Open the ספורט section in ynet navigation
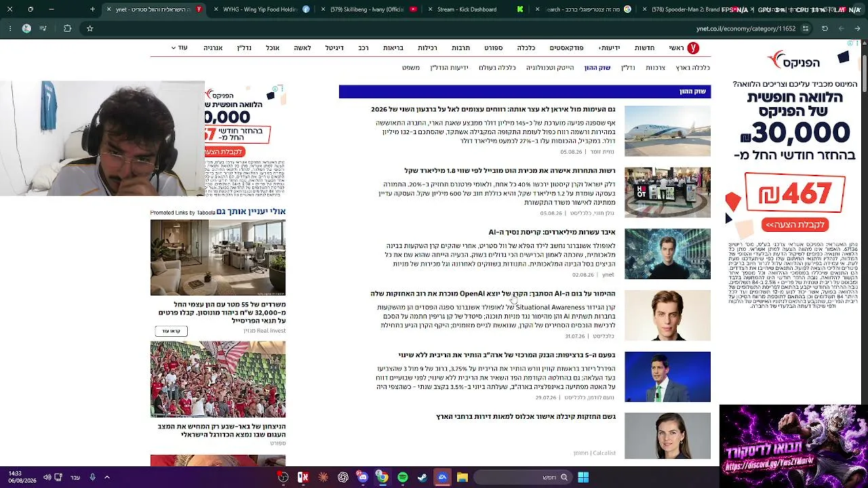Image resolution: width=868 pixels, height=488 pixels. (x=493, y=48)
